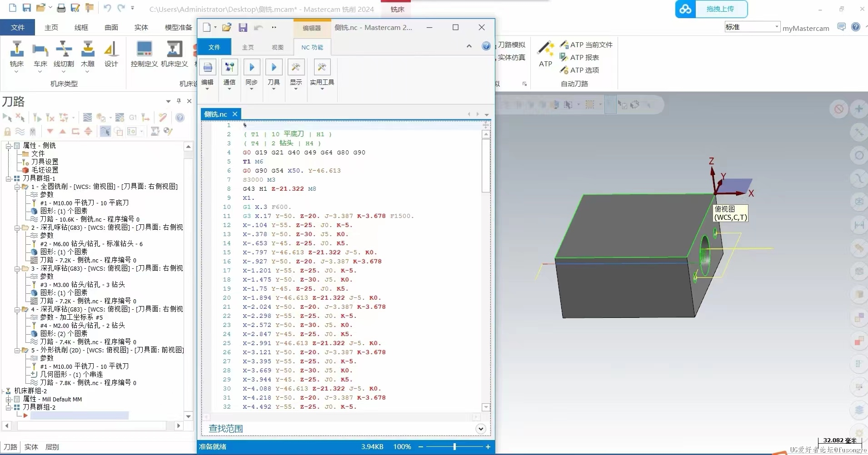Open file in code editor toolbar
The image size is (868, 455).
[x=226, y=28]
